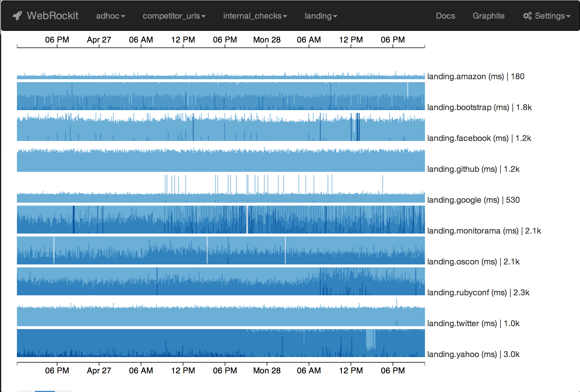Select the landing.oscon chart row

pos(221,250)
